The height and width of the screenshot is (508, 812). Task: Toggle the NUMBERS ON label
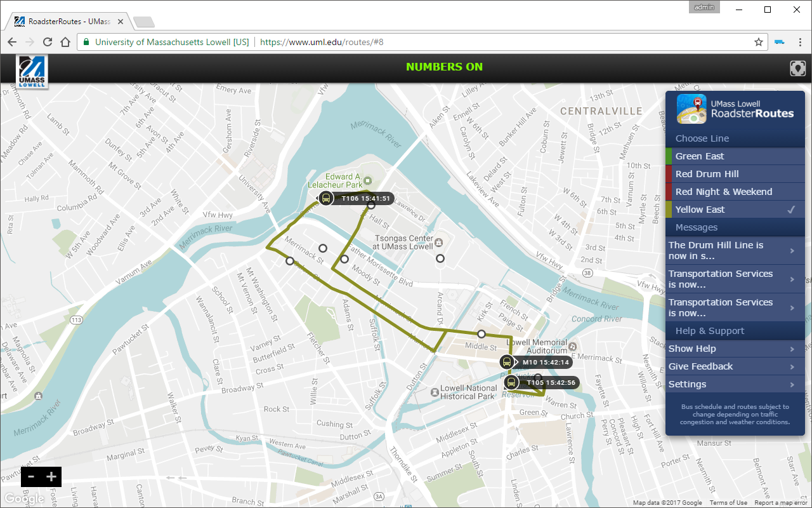coord(444,67)
